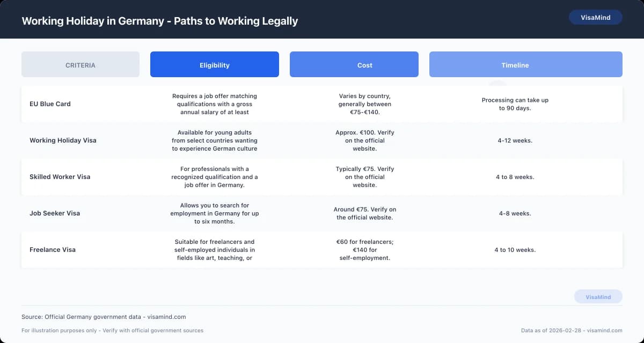Open the EU Blue Card cost cell

point(364,104)
